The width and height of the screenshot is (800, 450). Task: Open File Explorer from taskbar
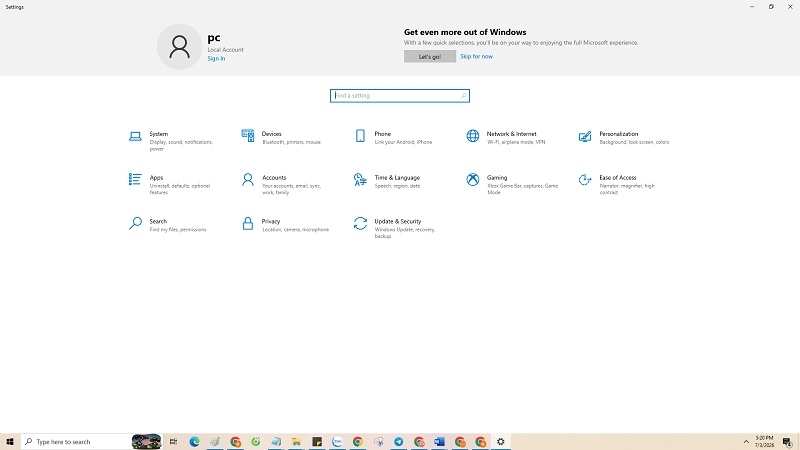pos(296,441)
